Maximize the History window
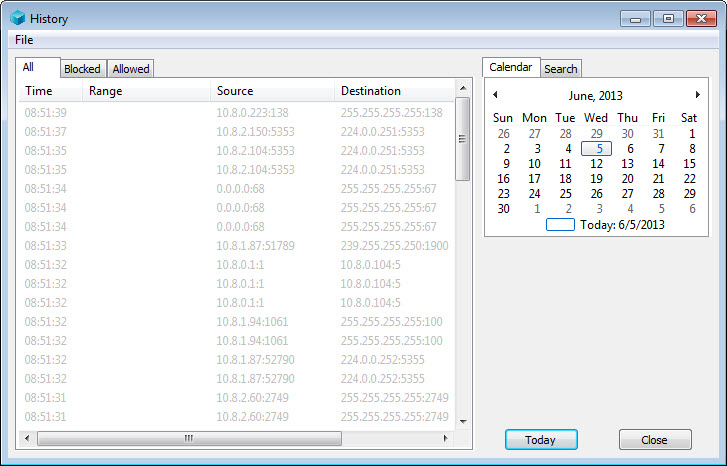Viewport: 727px width, 466px height. (x=668, y=18)
